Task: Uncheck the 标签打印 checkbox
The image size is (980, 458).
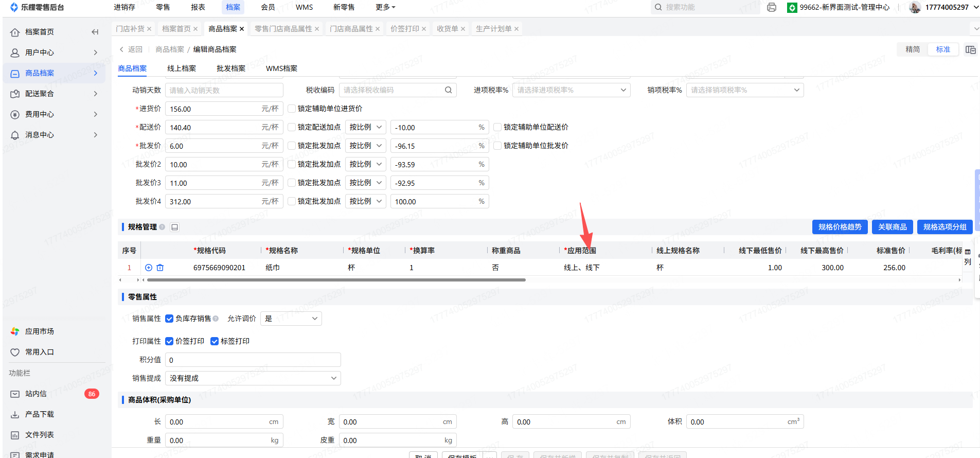Action: (215, 341)
